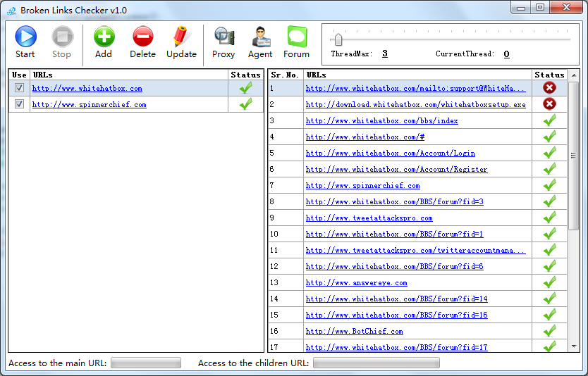Open the www.tweetattackspro.com link in row 9

point(369,218)
